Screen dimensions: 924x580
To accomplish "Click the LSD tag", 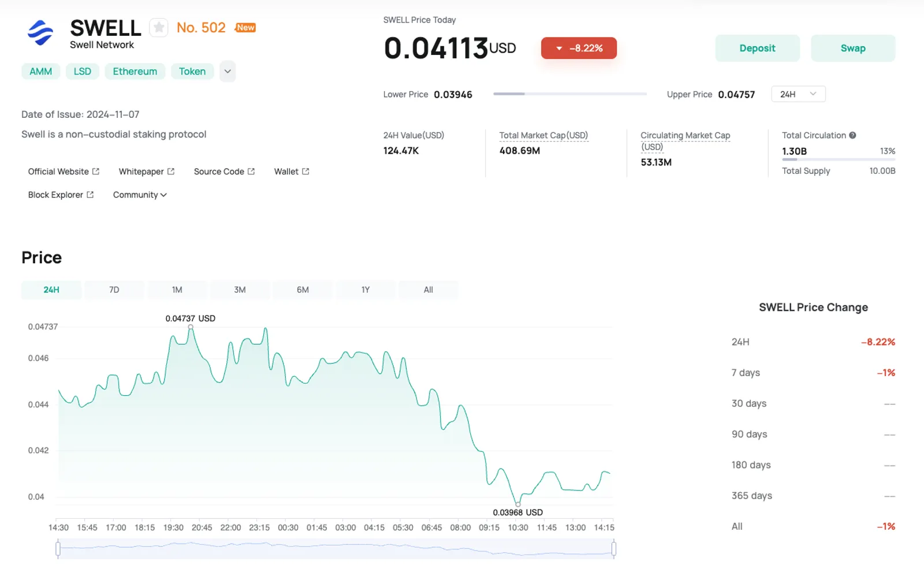I will (83, 72).
